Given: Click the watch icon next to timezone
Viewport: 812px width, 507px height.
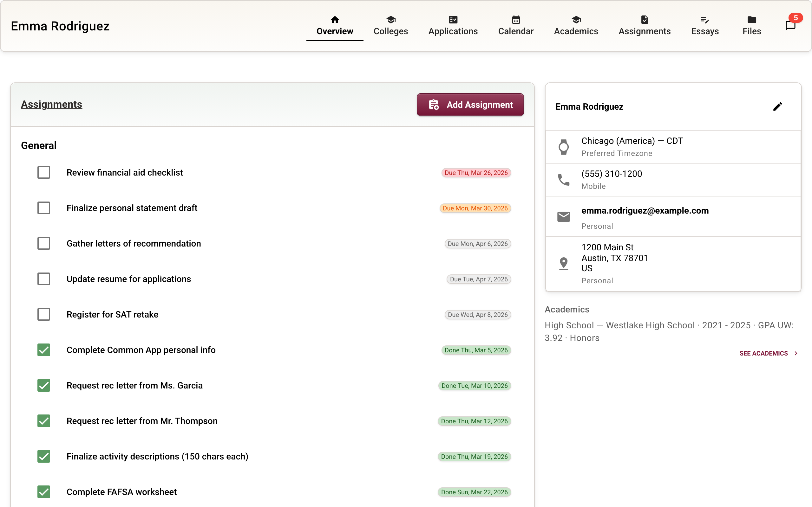Looking at the screenshot, I should 563,147.
